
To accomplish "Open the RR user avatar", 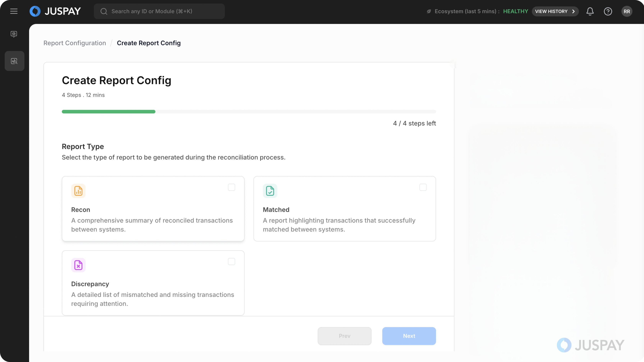I will tap(627, 11).
